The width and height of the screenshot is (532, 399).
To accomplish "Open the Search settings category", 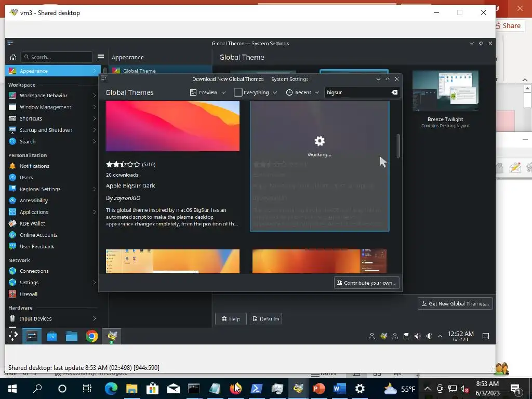I will point(53,141).
